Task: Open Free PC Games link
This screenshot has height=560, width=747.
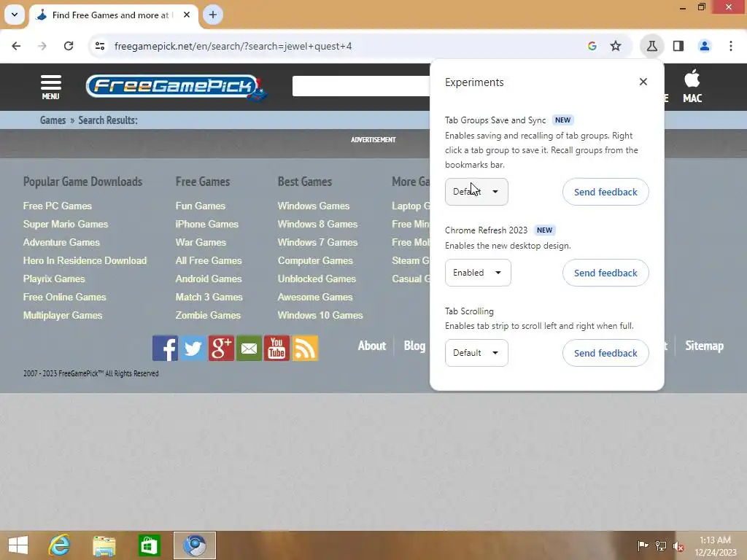Action: click(x=58, y=206)
